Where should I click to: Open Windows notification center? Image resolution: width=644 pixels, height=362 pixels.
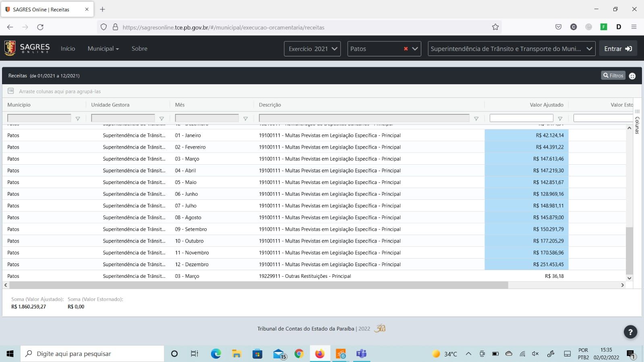[x=631, y=354]
